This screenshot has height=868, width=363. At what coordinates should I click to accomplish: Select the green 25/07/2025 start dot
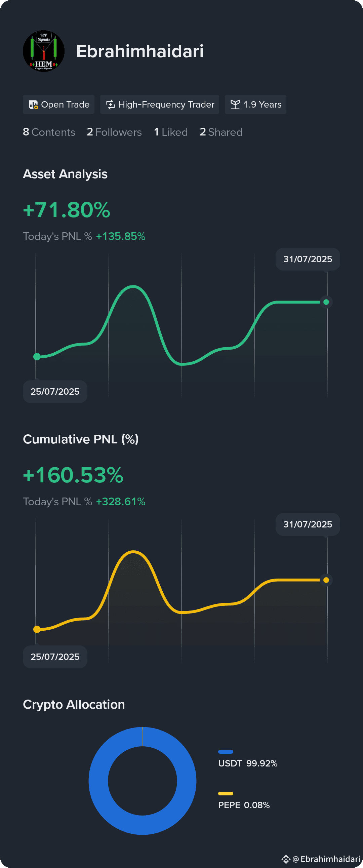(37, 356)
